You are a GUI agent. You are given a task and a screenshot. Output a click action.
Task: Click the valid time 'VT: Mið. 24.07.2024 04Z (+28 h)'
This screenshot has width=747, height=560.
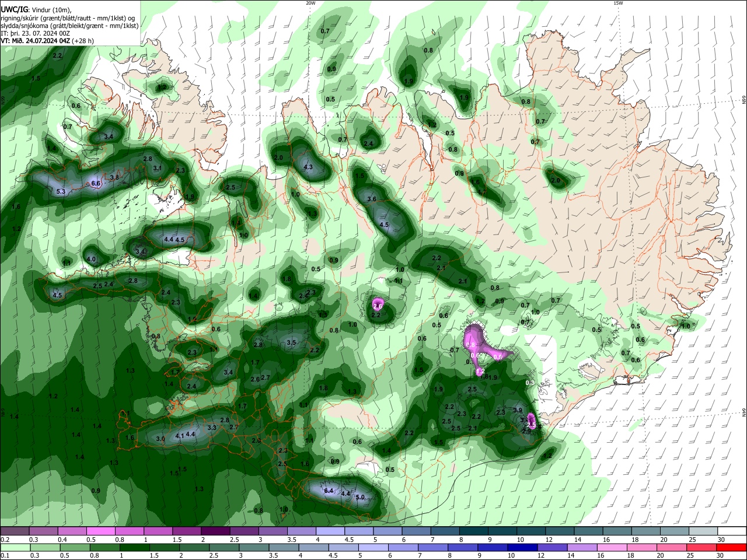pos(48,41)
